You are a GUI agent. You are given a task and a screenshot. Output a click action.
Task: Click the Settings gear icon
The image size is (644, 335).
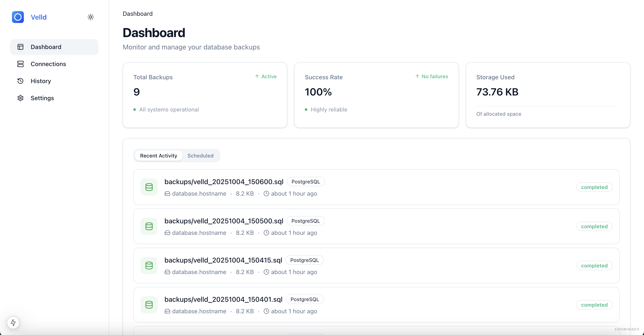20,98
